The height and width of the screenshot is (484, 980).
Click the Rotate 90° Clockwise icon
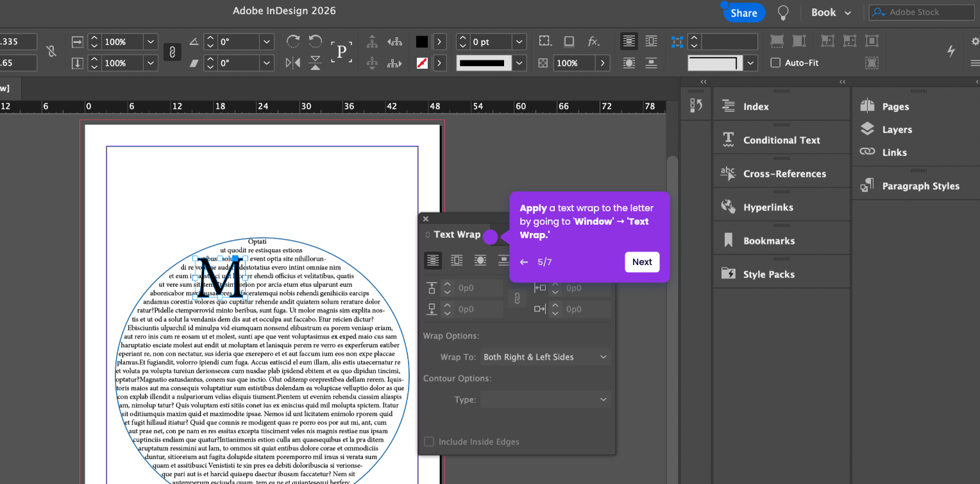(x=293, y=42)
